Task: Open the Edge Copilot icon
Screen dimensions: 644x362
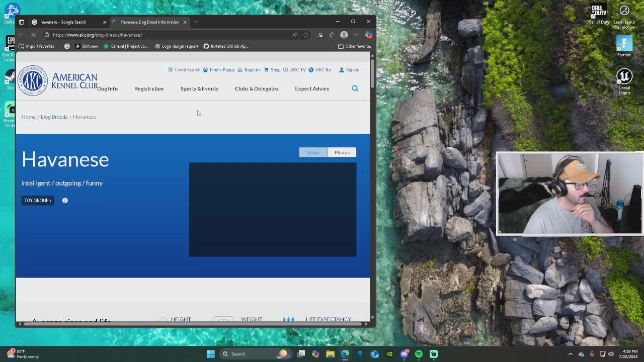Action: coord(369,35)
